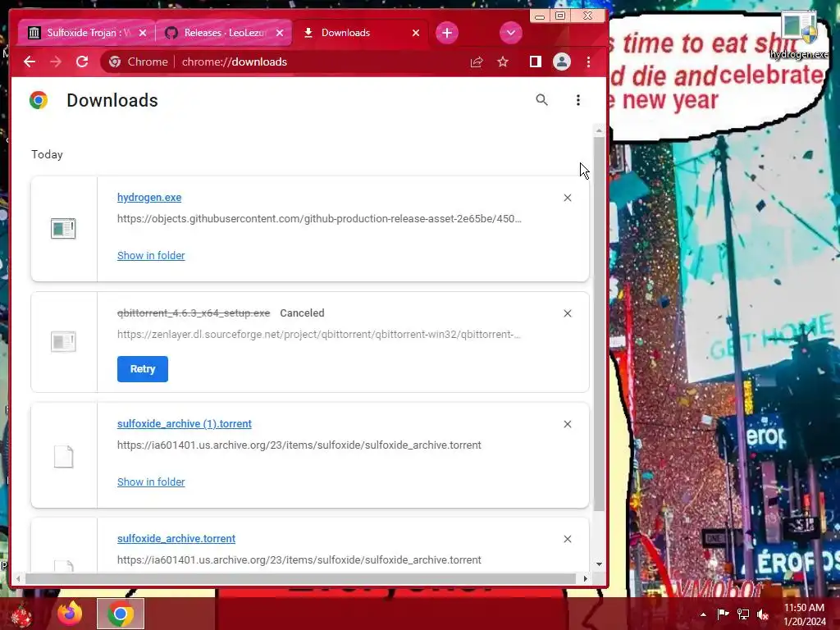Open the Start menu ornament button
This screenshot has width=840, height=630.
(21, 614)
